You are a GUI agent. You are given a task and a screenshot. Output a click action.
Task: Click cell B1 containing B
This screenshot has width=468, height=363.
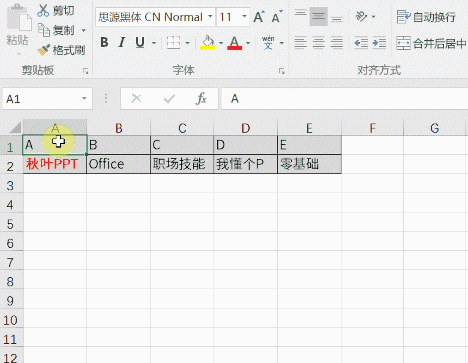pyautogui.click(x=118, y=145)
